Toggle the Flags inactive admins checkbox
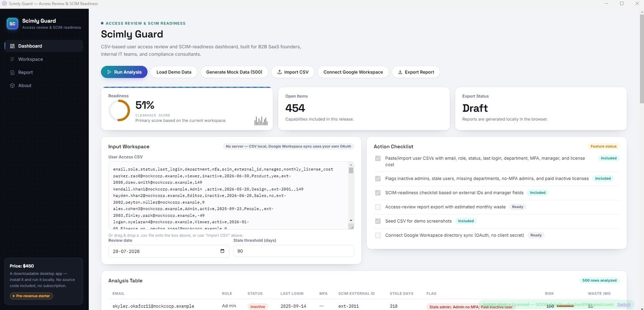 tap(378, 179)
